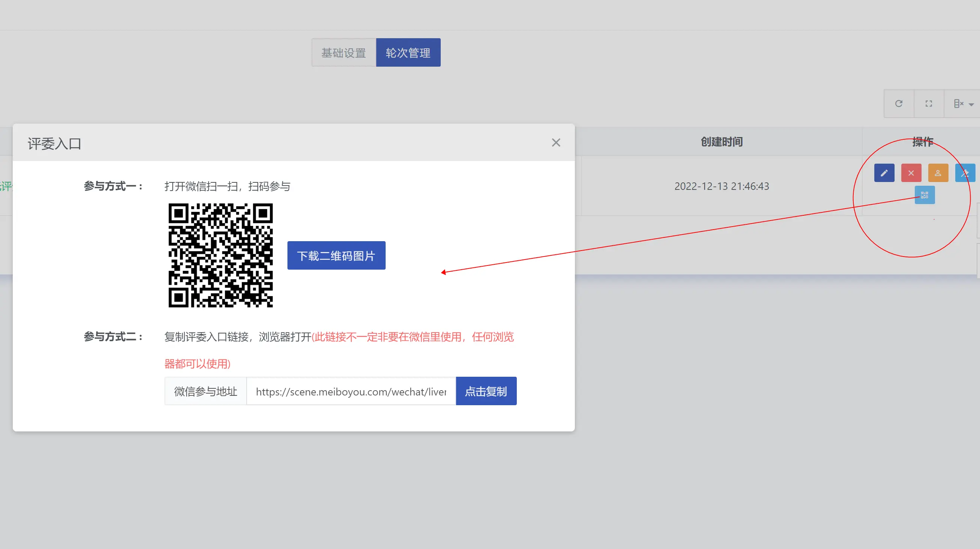Open the column visibility dropdown

coord(962,103)
